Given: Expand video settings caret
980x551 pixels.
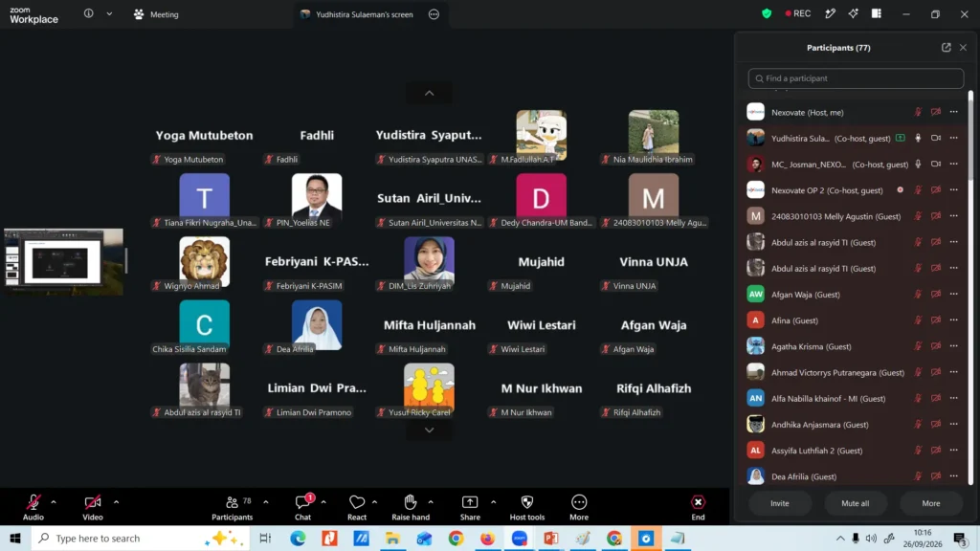Looking at the screenshot, I should click(116, 501).
